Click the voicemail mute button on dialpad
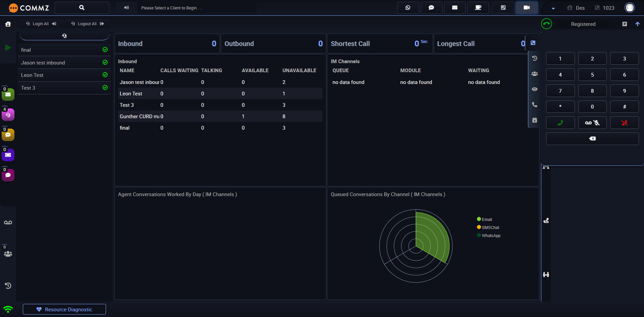The image size is (644, 317). (592, 123)
